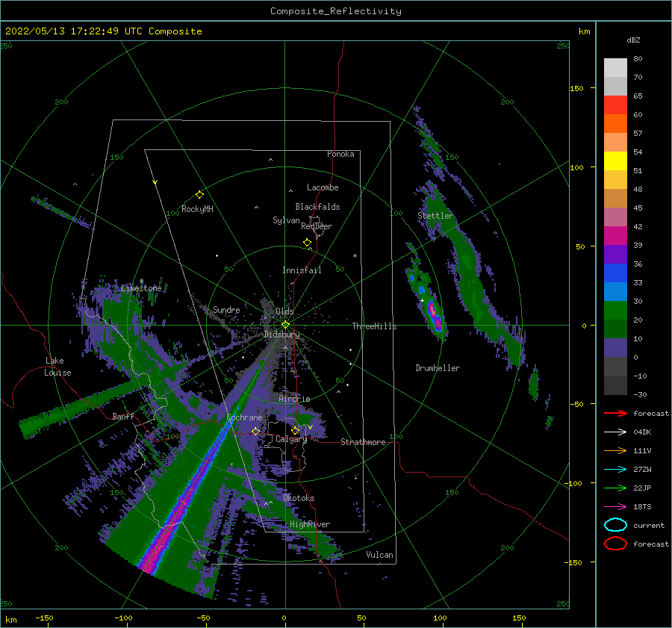Click the green 22JP arrow legend icon
672x628 pixels.
[615, 488]
